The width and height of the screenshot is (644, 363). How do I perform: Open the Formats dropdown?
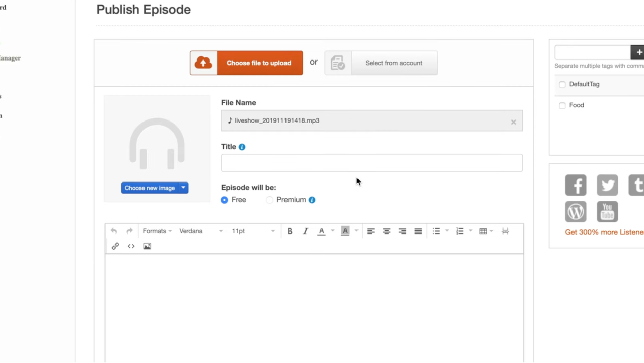click(x=157, y=231)
